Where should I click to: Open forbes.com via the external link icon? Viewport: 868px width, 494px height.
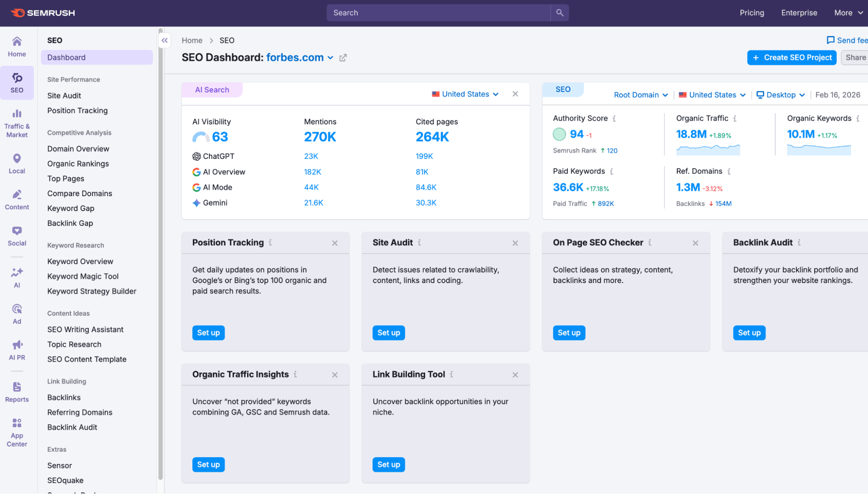(343, 57)
